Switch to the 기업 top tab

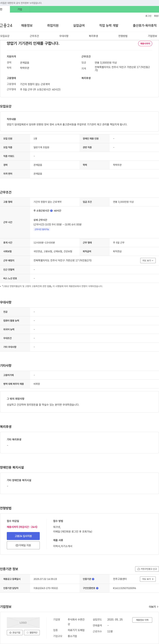[20, 9]
